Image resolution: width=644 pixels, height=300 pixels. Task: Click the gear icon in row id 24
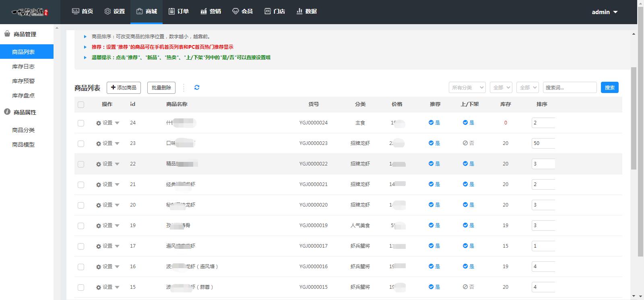(x=99, y=123)
